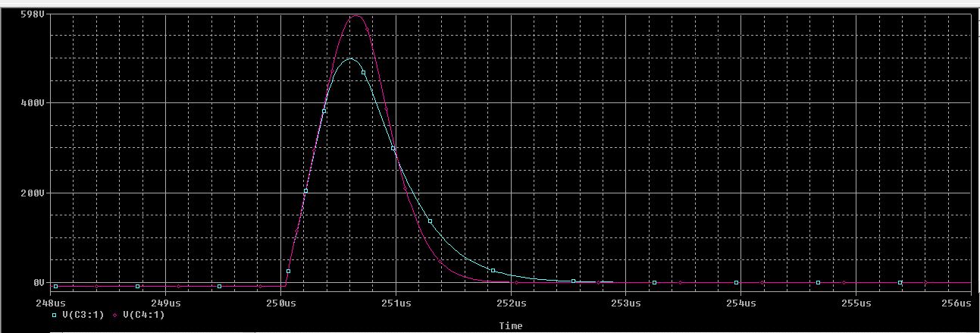This screenshot has width=980, height=333.
Task: Click the 598V y-axis label
Action: (x=33, y=14)
